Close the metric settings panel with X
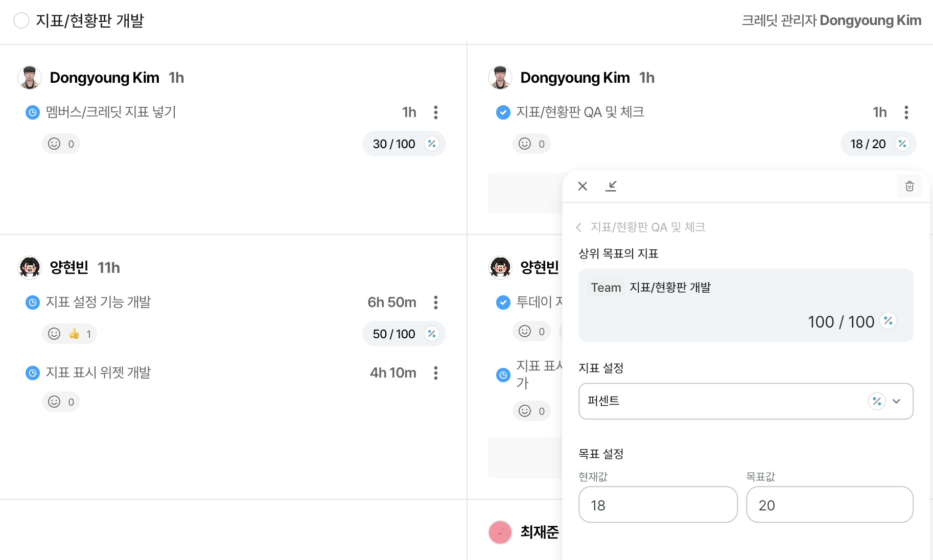933x560 pixels. (582, 186)
